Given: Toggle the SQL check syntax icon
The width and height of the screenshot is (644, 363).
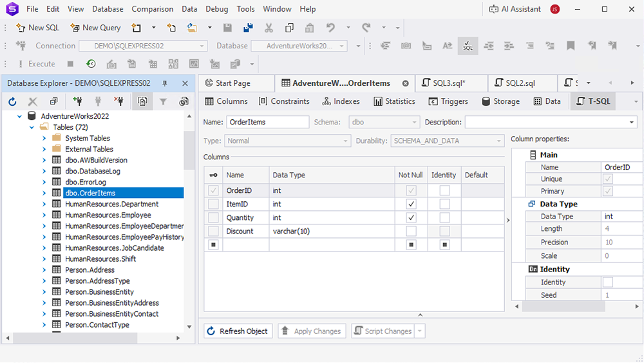Looking at the screenshot, I should click(x=468, y=46).
